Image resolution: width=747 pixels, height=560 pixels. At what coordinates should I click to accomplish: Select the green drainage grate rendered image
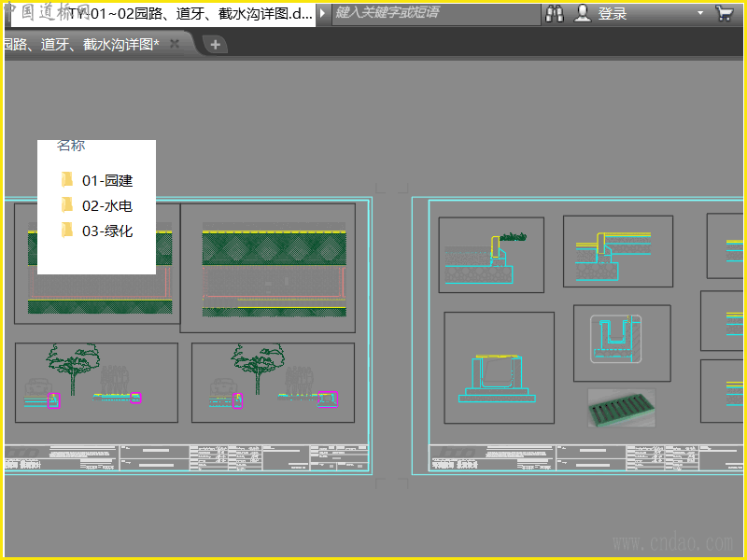tap(622, 408)
